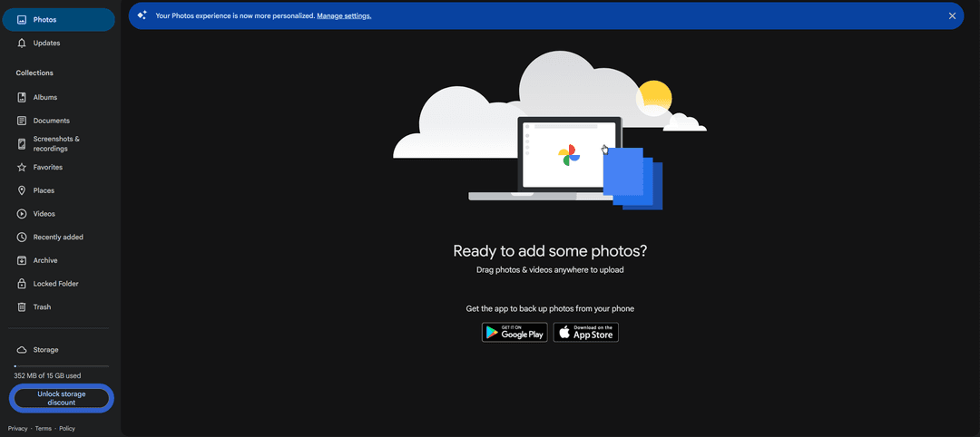Viewport: 980px width, 437px height.
Task: Open the Trash label
Action: tap(42, 307)
